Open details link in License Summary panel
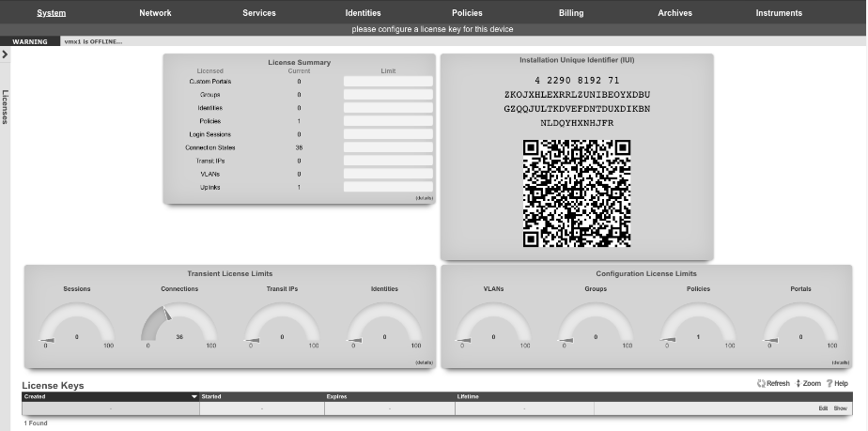Viewport: 868px width, 431px height. coord(424,197)
